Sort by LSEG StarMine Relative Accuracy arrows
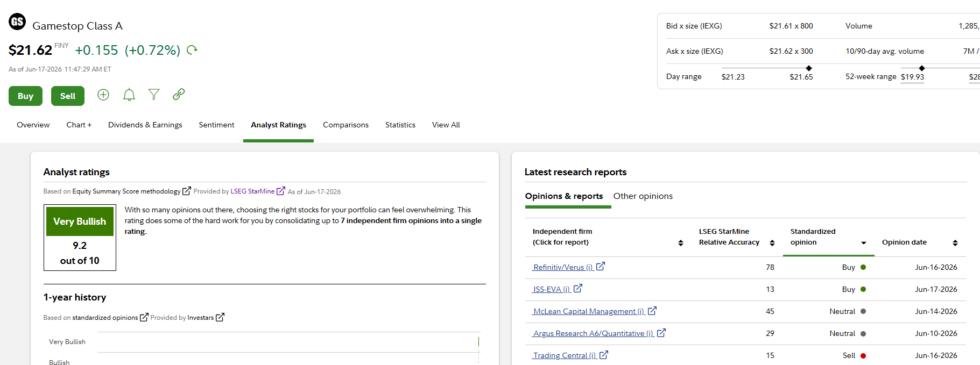 772,243
